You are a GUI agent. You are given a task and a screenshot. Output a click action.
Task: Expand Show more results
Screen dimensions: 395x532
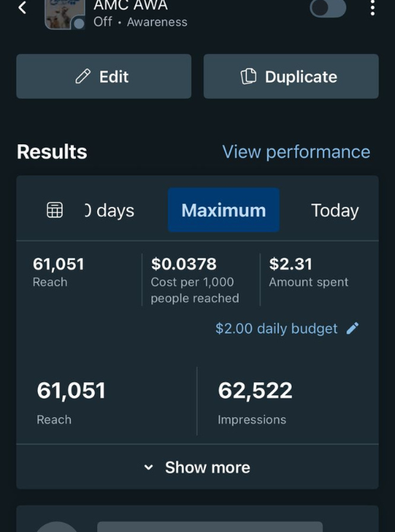pos(197,467)
